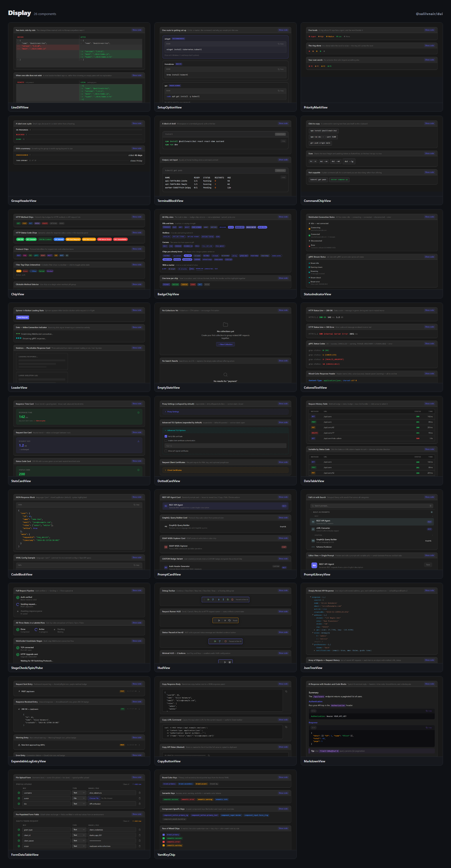The width and height of the screenshot is (451, 868).
Task: Toggle the enabled check on bio row
Action: coord(19,804)
